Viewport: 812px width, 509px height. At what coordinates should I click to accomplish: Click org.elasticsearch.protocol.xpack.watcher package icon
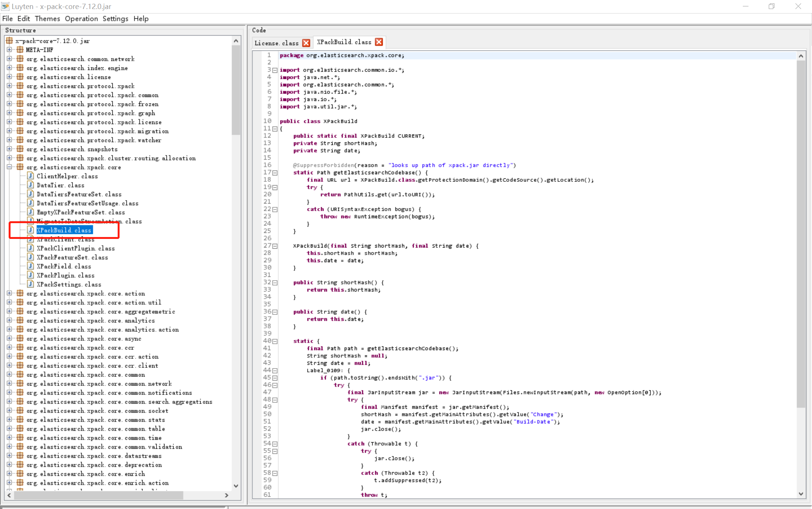[x=20, y=140]
